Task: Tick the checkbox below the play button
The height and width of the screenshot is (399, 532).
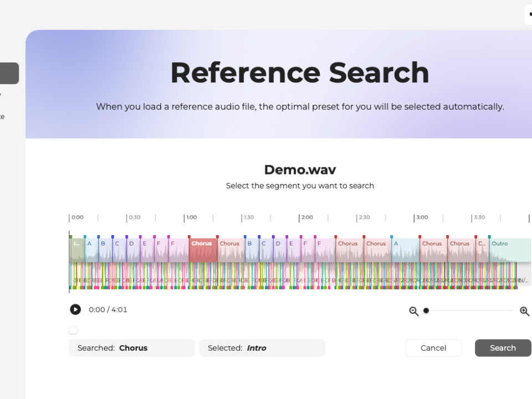Action: pyautogui.click(x=73, y=330)
